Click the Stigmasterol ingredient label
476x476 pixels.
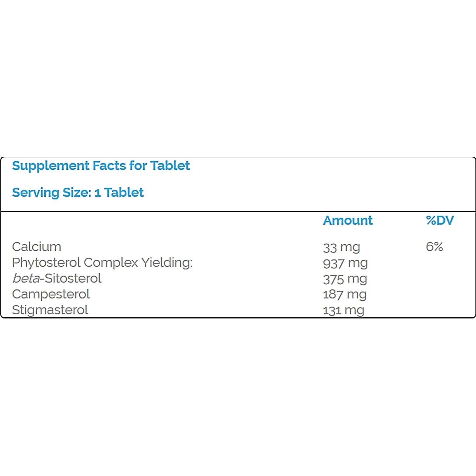[50, 310]
